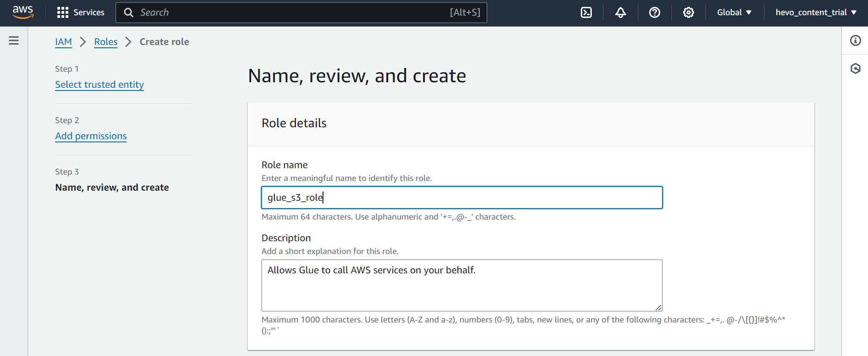The image size is (868, 356).
Task: Expand the hevo_content_trial account menu
Action: point(816,12)
